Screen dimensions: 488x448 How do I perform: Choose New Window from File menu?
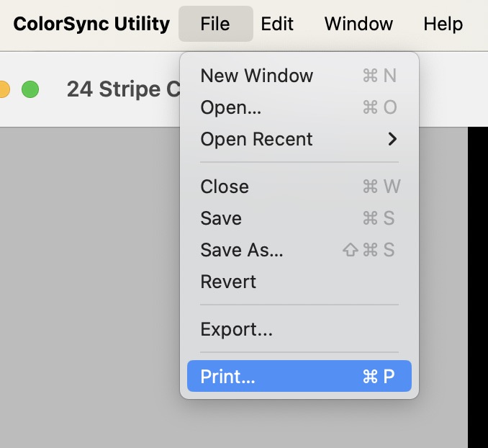click(257, 76)
